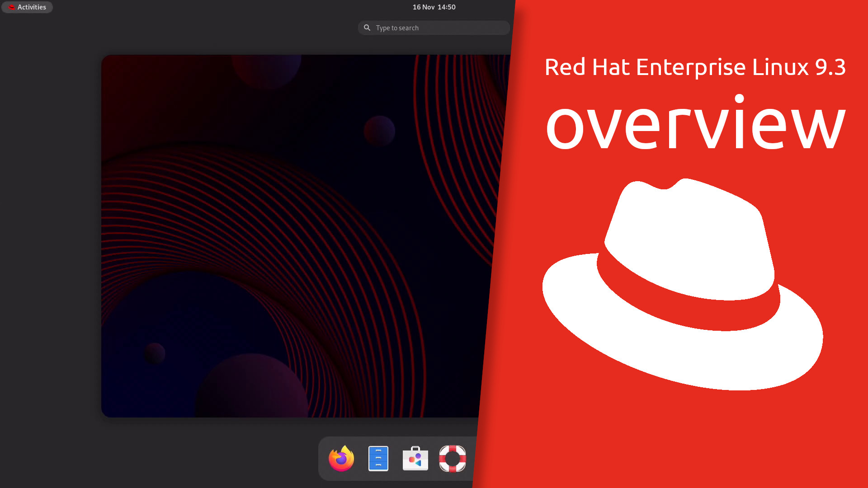This screenshot has height=488, width=868.
Task: Open the Files file manager icon
Action: point(378,459)
